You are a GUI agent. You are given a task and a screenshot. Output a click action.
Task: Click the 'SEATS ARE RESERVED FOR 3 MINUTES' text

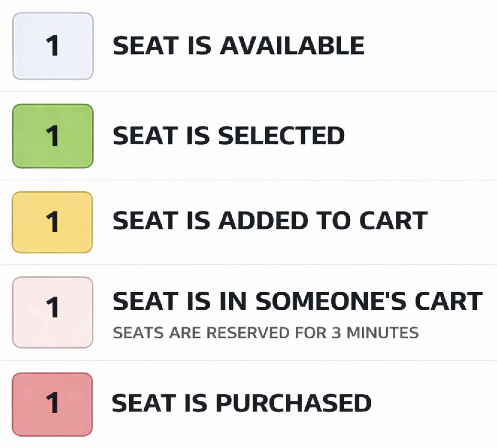click(266, 332)
